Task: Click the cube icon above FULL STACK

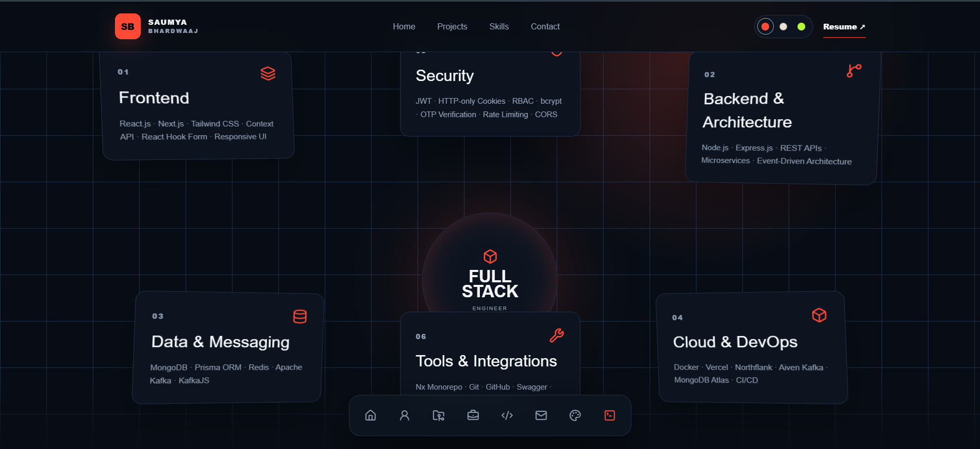Action: [490, 256]
